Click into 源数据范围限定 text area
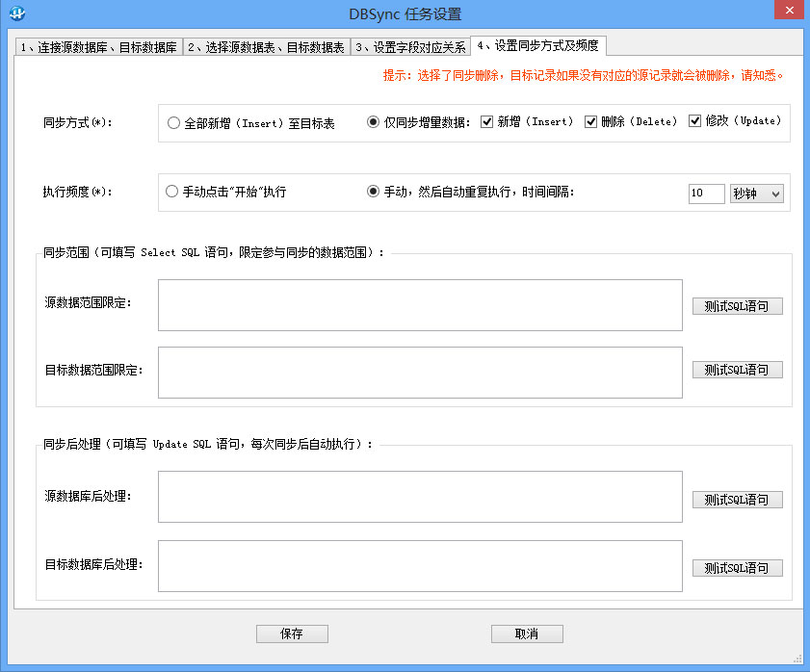This screenshot has width=810, height=672. (x=420, y=305)
